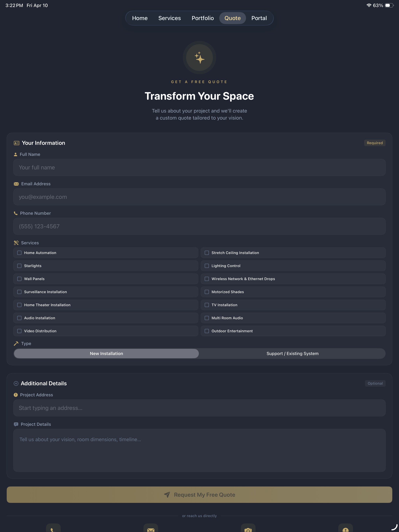The height and width of the screenshot is (532, 399).
Task: Check the Home Automation service
Action: (106, 253)
